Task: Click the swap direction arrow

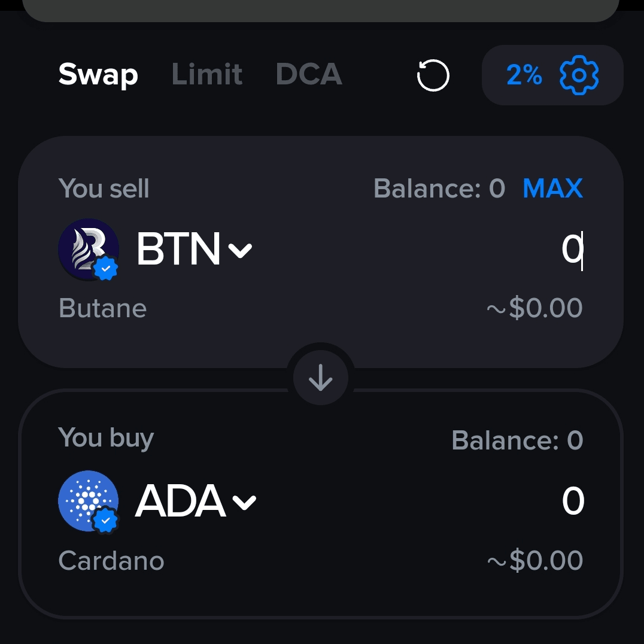Action: [321, 377]
